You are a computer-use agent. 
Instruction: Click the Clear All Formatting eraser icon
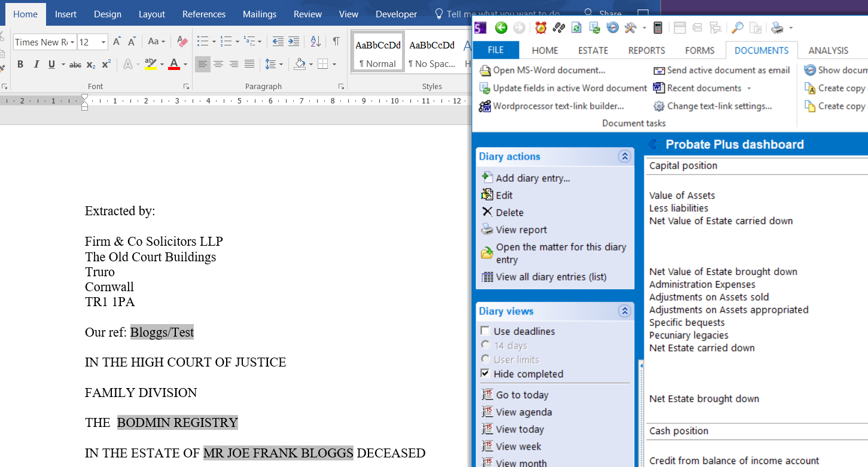tap(182, 42)
